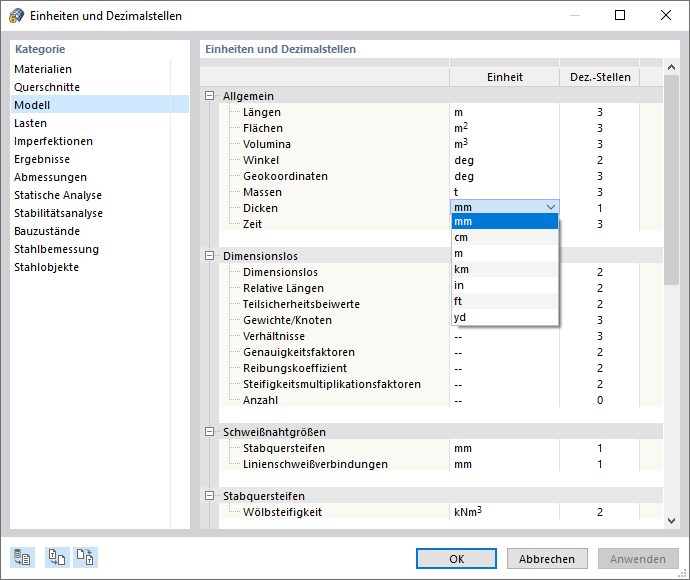Image resolution: width=690 pixels, height=580 pixels.
Task: Collapse the Dimensionslos section
Action: pyautogui.click(x=210, y=256)
